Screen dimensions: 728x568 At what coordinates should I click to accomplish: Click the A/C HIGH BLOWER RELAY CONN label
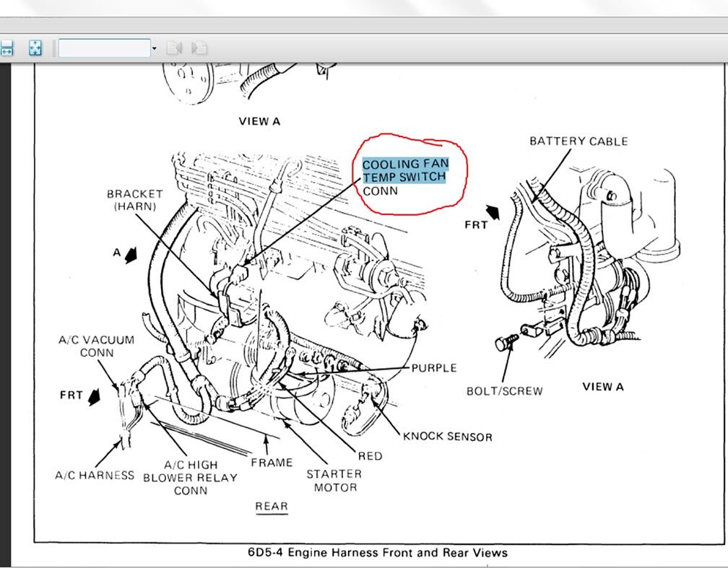(191, 476)
